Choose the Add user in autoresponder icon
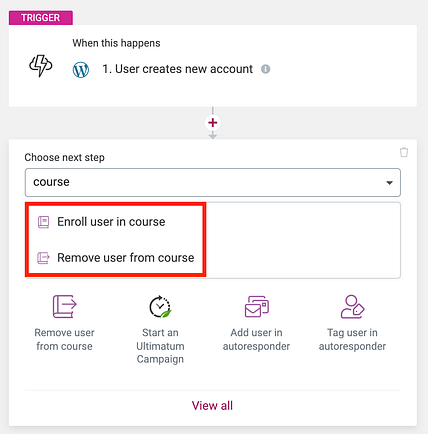The height and width of the screenshot is (434, 428). click(x=256, y=306)
